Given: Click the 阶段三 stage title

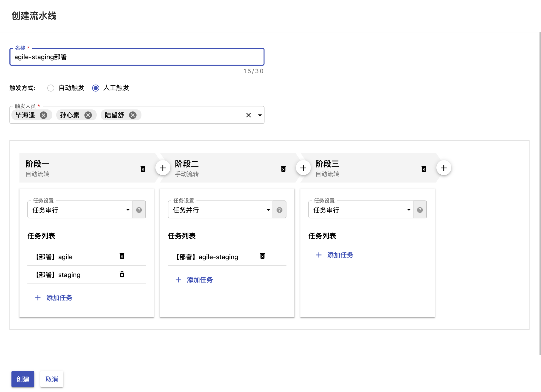Looking at the screenshot, I should click(x=327, y=164).
